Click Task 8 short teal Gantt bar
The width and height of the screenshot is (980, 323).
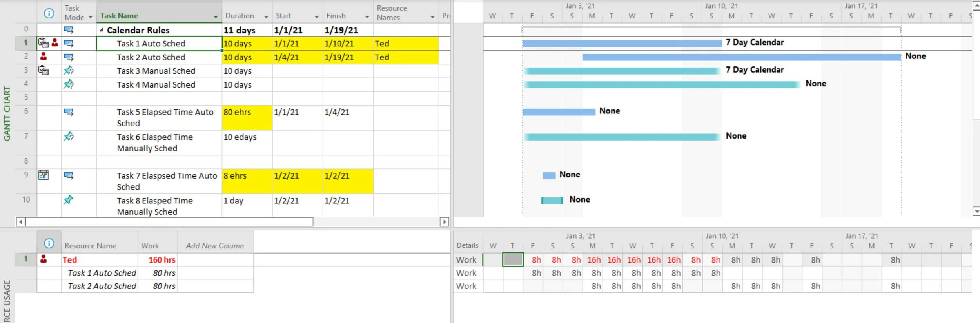pos(552,201)
